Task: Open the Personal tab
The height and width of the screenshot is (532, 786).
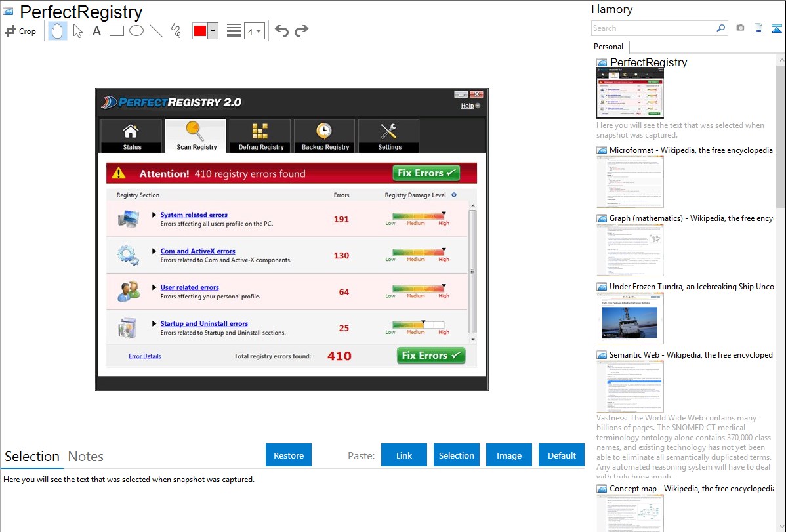Action: click(x=608, y=47)
